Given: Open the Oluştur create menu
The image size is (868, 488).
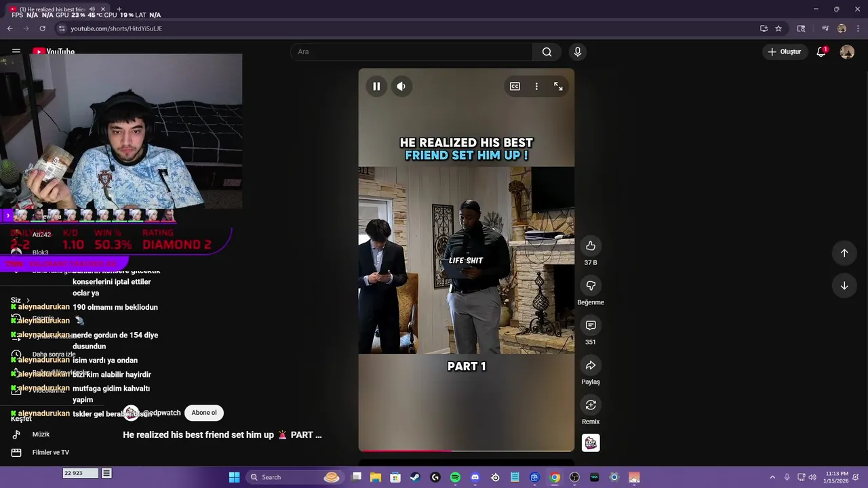Looking at the screenshot, I should [784, 52].
